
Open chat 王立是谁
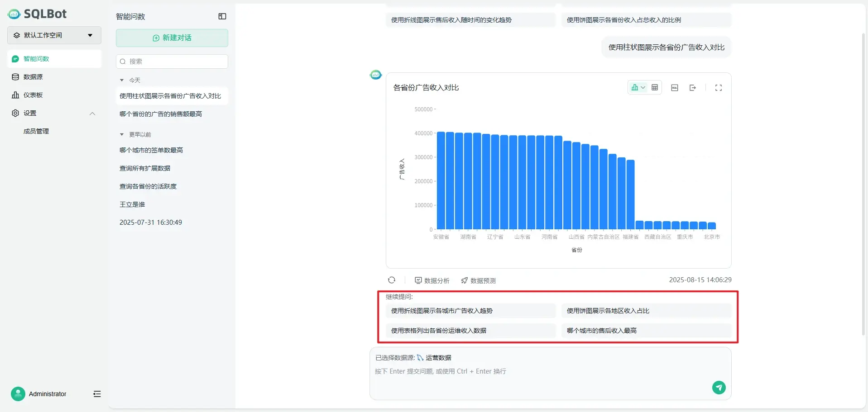coord(172,204)
